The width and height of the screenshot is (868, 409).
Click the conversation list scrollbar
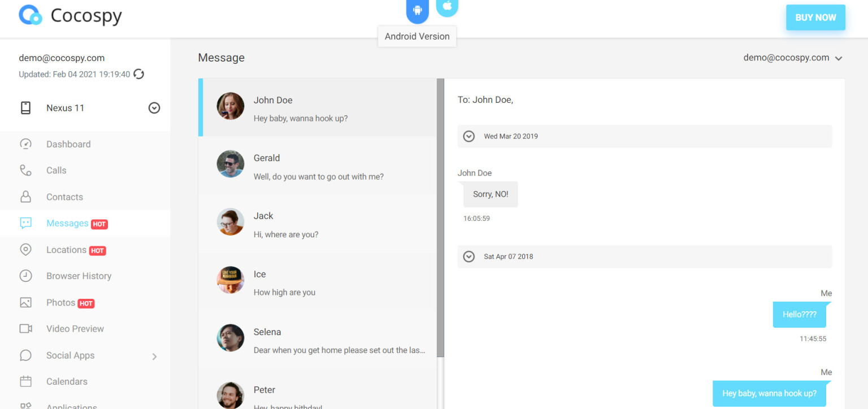(x=441, y=217)
